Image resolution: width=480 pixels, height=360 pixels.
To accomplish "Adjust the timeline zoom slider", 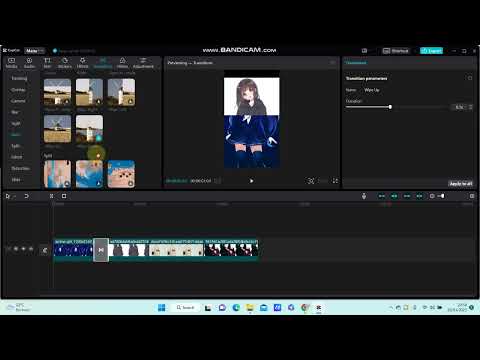I will point(443,196).
